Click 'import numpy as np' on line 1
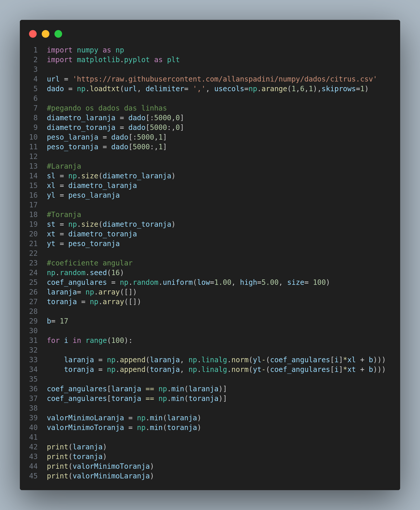This screenshot has height=510, width=420. (86, 50)
